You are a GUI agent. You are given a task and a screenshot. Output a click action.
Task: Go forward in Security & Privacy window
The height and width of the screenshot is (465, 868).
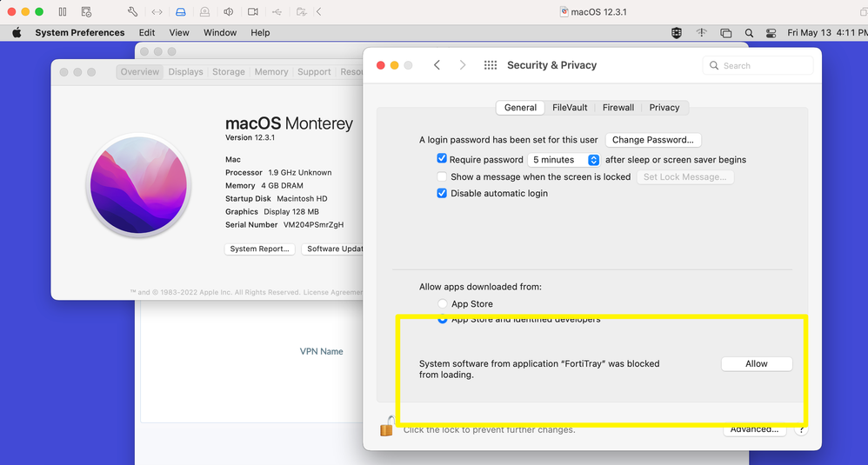tap(462, 65)
